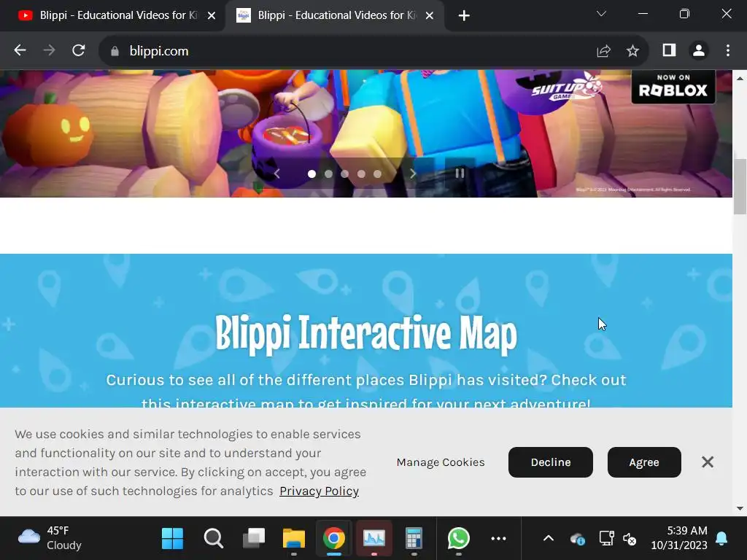Agree to cookies
The width and height of the screenshot is (747, 560).
(644, 462)
